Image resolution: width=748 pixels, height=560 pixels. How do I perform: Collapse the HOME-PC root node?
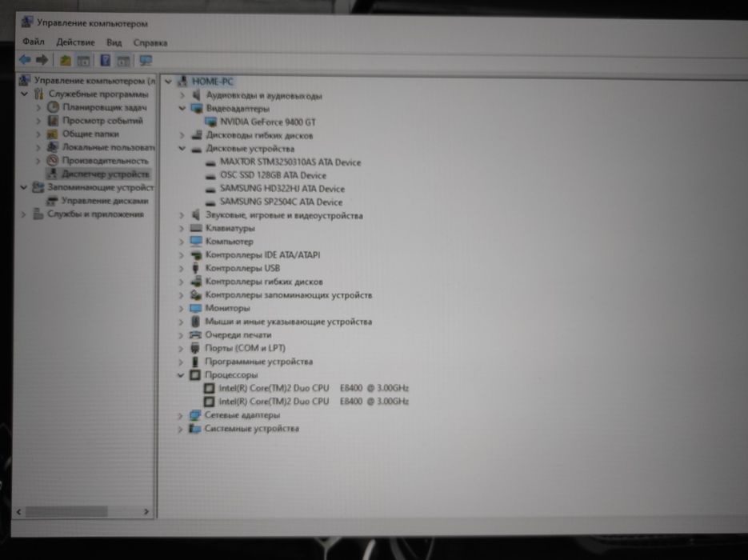pyautogui.click(x=168, y=82)
